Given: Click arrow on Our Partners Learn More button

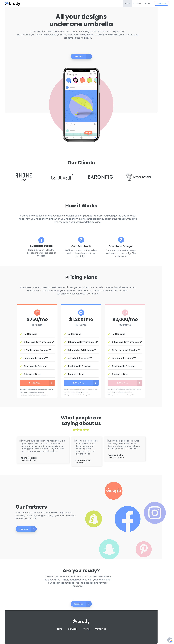Looking at the screenshot, I should pyautogui.click(x=34, y=529).
